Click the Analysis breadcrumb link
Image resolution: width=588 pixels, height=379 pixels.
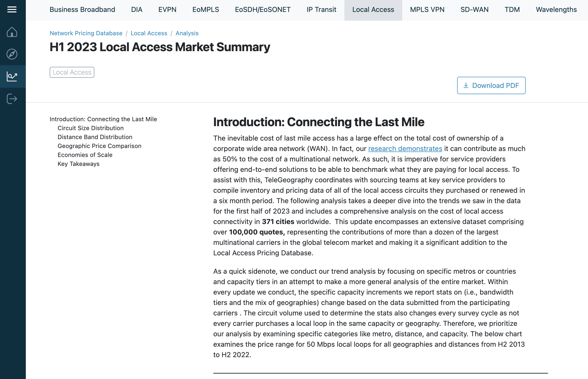187,33
